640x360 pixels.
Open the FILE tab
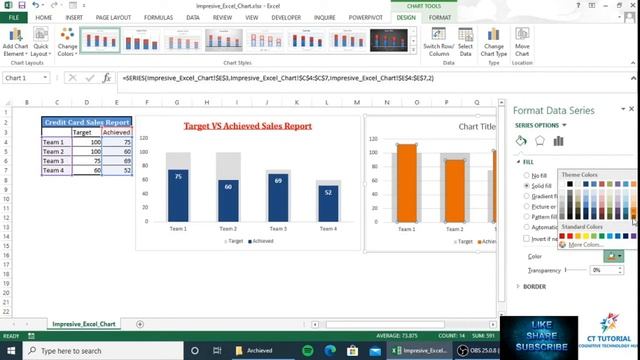pyautogui.click(x=13, y=18)
